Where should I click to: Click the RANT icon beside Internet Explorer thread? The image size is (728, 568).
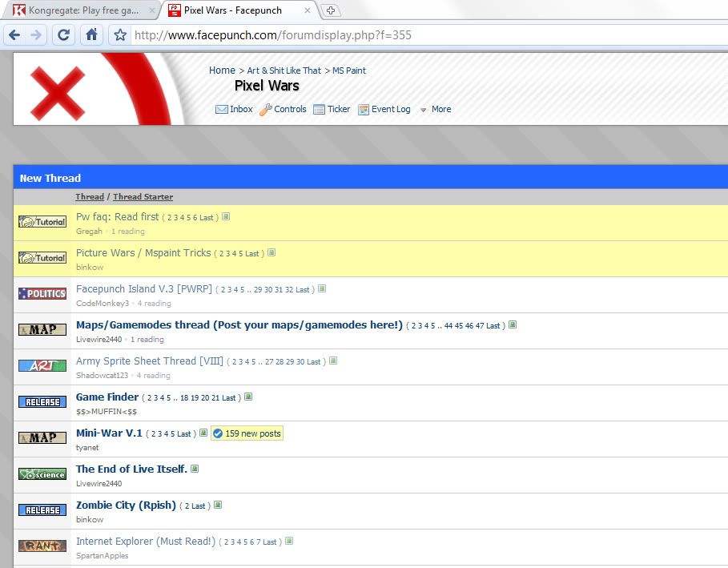42,546
